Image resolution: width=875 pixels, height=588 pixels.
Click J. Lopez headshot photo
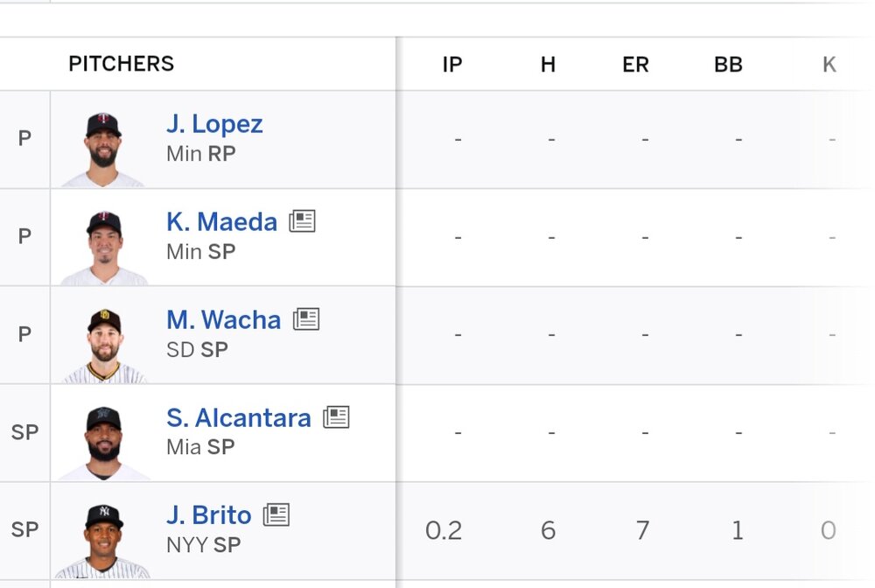coord(103,147)
